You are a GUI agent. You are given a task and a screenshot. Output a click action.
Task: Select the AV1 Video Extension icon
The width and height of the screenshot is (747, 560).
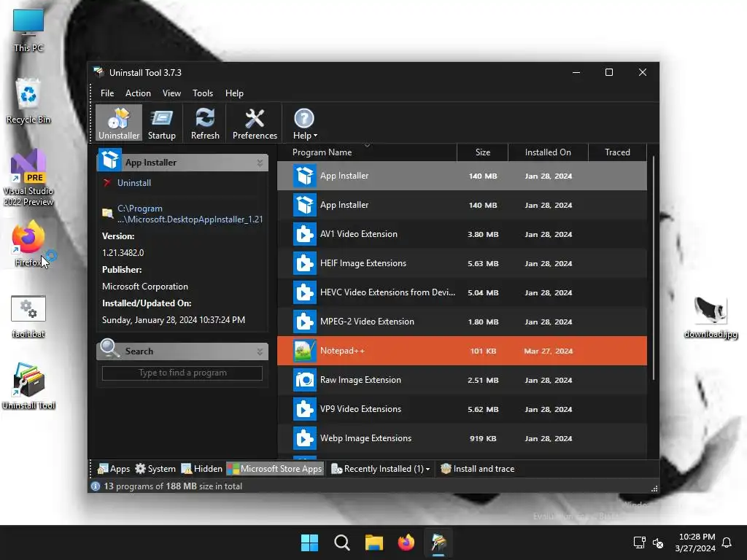(304, 234)
